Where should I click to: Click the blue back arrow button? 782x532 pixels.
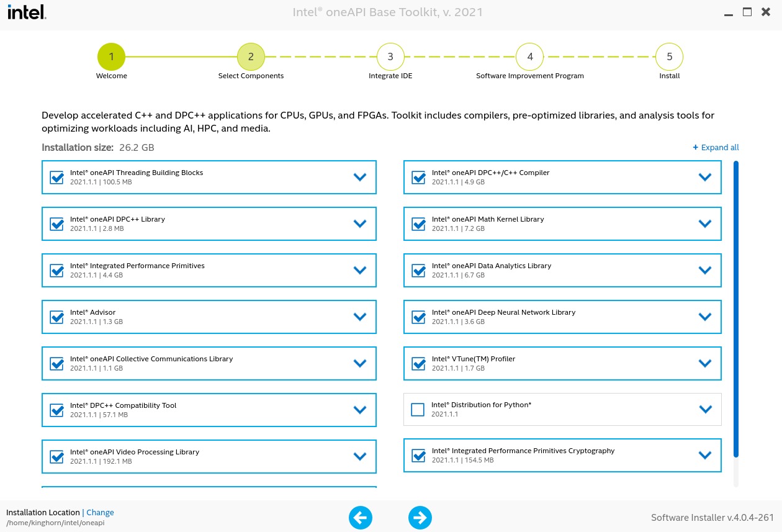click(361, 518)
